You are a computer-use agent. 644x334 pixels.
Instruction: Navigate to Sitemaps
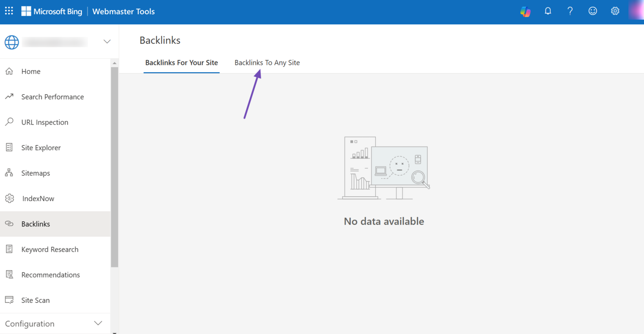tap(35, 173)
